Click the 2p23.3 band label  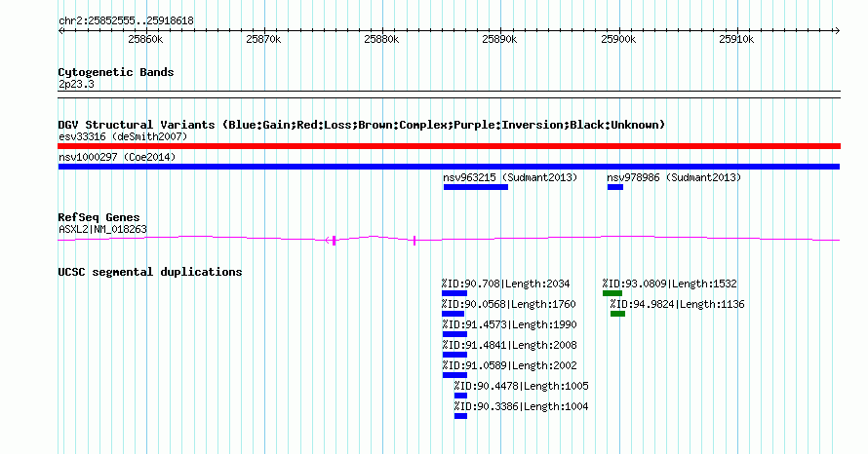pyautogui.click(x=76, y=84)
